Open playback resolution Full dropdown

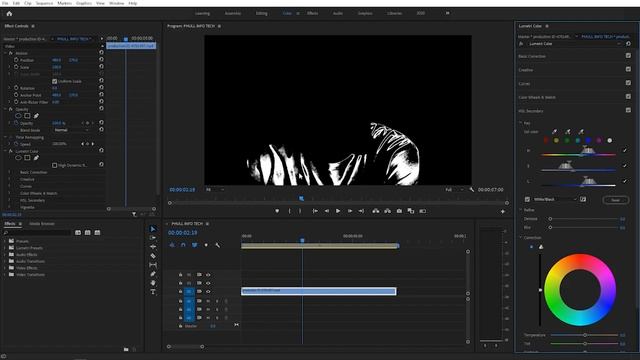pyautogui.click(x=454, y=190)
